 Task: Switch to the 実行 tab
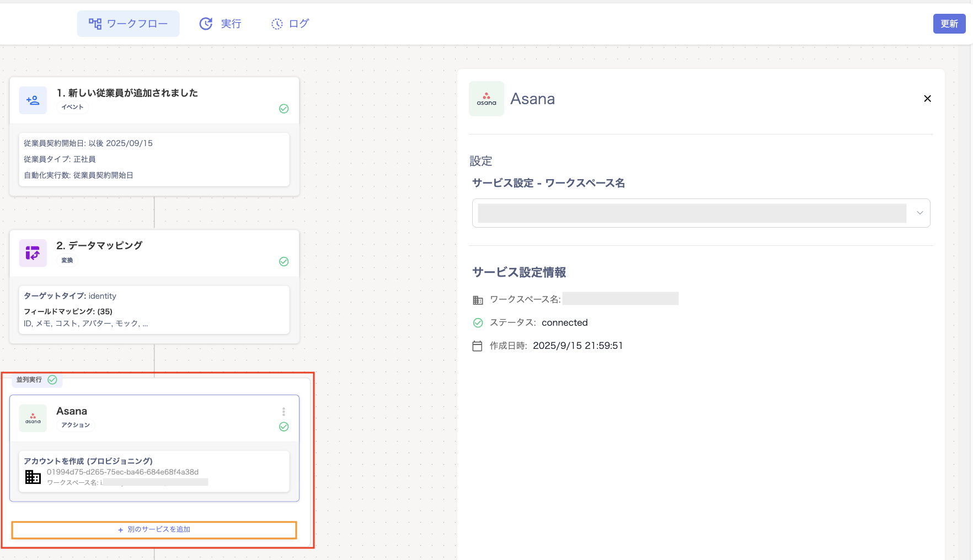pyautogui.click(x=220, y=24)
